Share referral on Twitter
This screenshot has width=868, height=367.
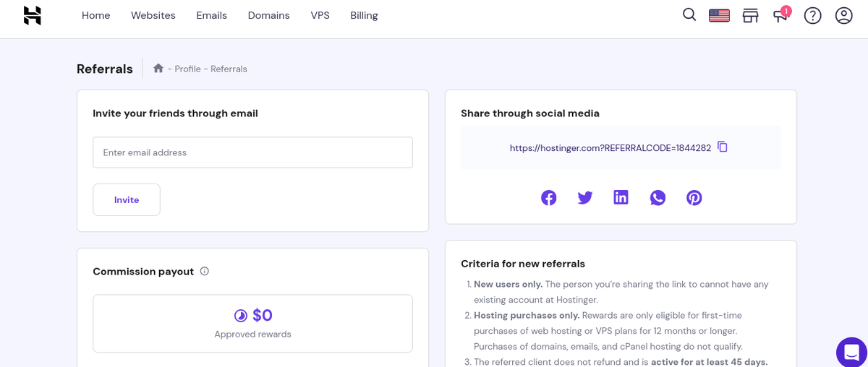tap(585, 198)
